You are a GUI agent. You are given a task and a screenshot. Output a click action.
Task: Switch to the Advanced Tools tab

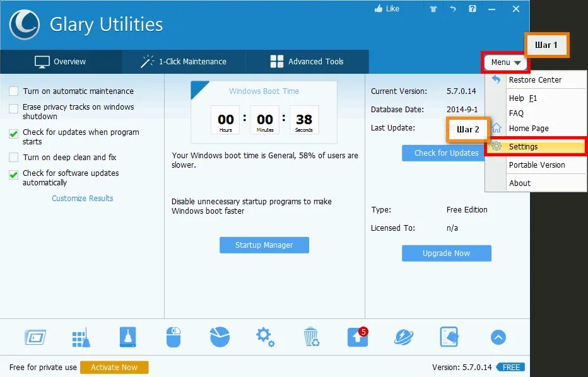coord(307,61)
